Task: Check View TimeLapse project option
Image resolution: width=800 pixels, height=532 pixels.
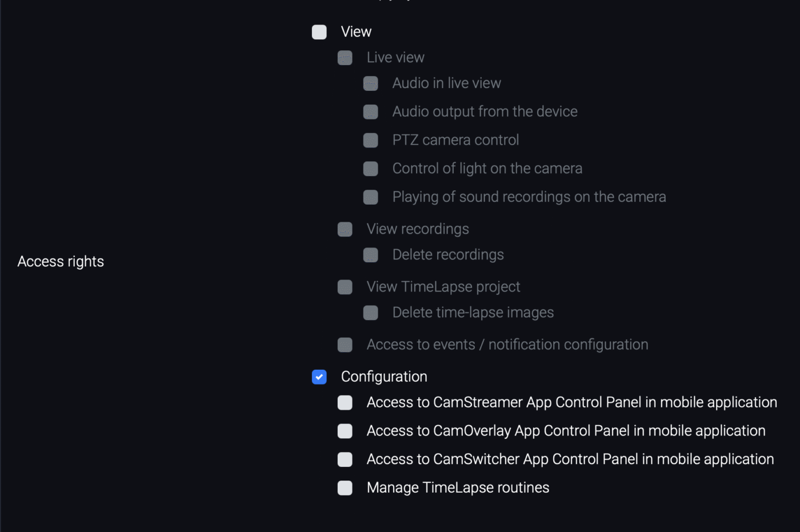Action: (x=345, y=287)
